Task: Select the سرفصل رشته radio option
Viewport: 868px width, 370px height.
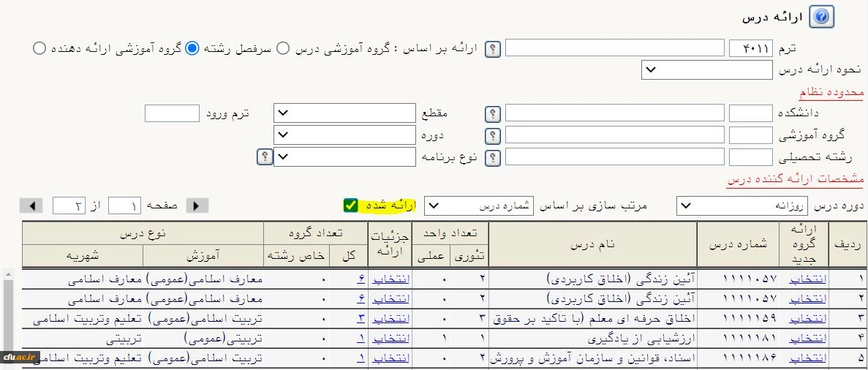Action: (x=192, y=49)
